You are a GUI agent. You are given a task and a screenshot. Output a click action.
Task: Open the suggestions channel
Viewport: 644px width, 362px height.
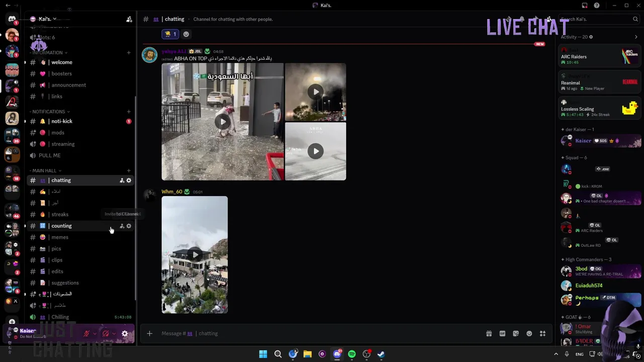(80, 283)
